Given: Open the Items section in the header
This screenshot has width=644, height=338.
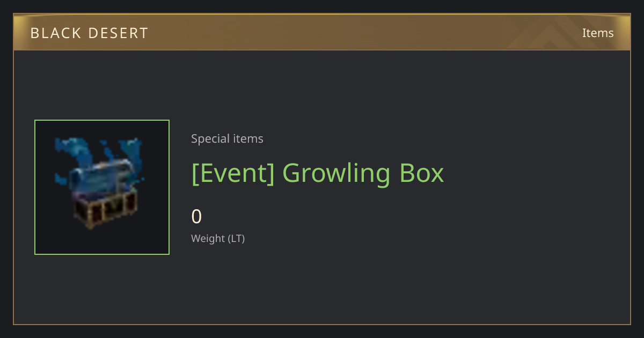Looking at the screenshot, I should tap(598, 33).
